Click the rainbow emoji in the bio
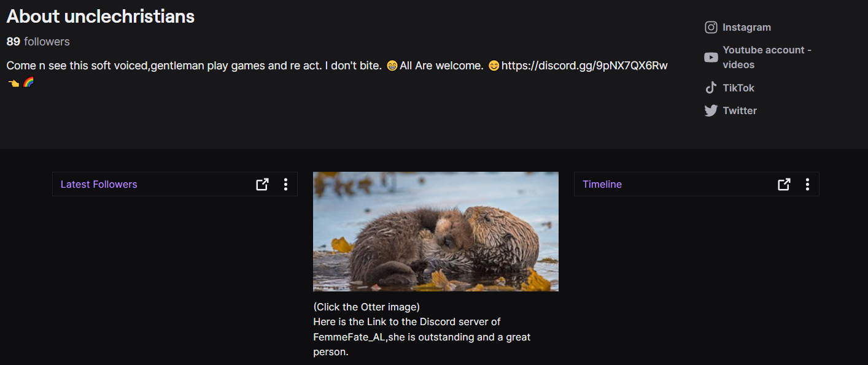The width and height of the screenshot is (868, 365). [x=28, y=82]
